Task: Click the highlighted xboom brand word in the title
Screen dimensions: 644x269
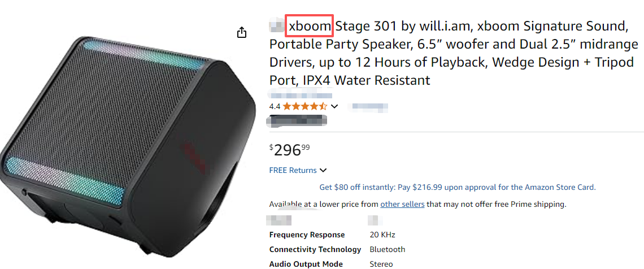Action: (310, 26)
